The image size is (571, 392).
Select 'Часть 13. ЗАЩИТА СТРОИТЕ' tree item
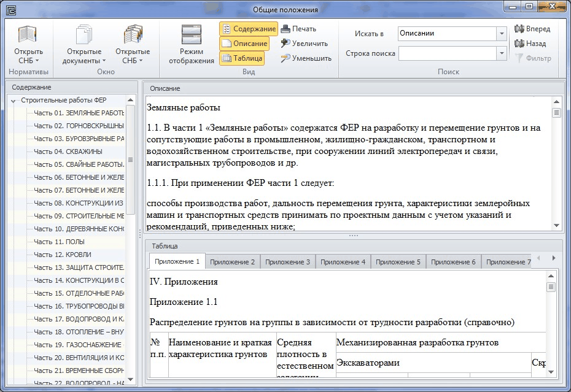pyautogui.click(x=79, y=267)
